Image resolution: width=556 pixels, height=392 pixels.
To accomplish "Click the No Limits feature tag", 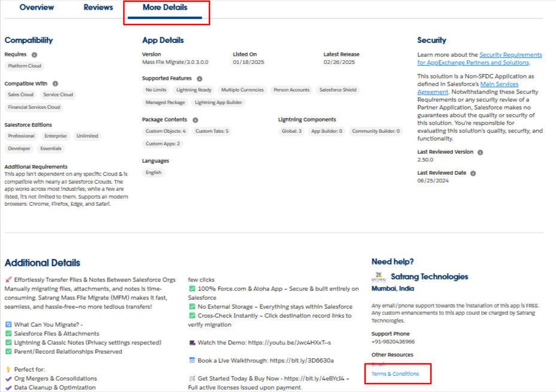I will [156, 90].
